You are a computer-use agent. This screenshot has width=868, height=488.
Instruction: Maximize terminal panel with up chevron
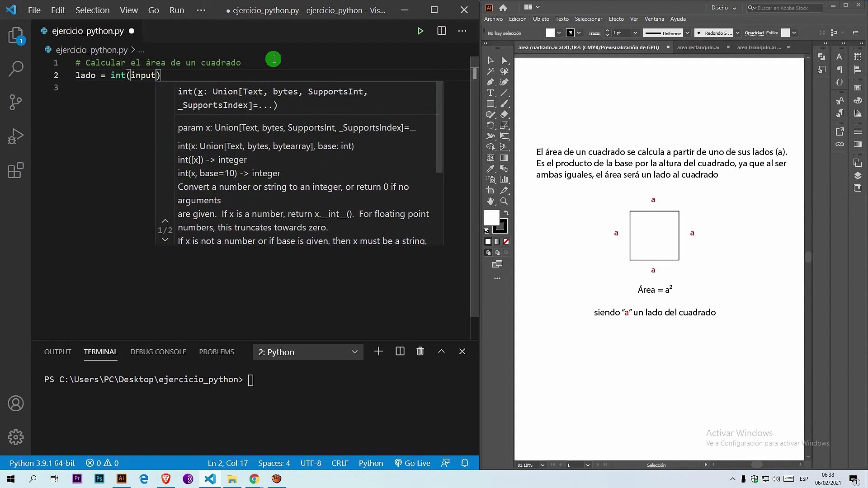tap(441, 352)
